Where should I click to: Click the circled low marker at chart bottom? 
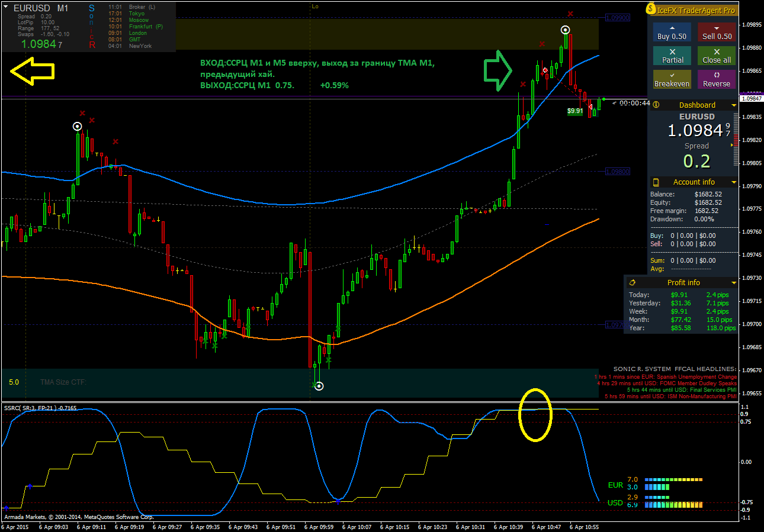coord(319,386)
